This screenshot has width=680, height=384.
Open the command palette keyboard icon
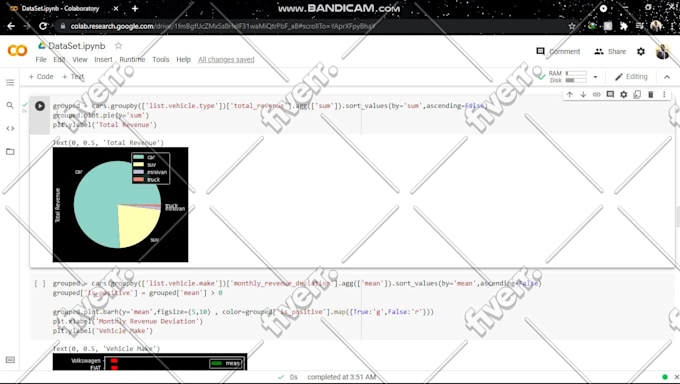[x=10, y=360]
